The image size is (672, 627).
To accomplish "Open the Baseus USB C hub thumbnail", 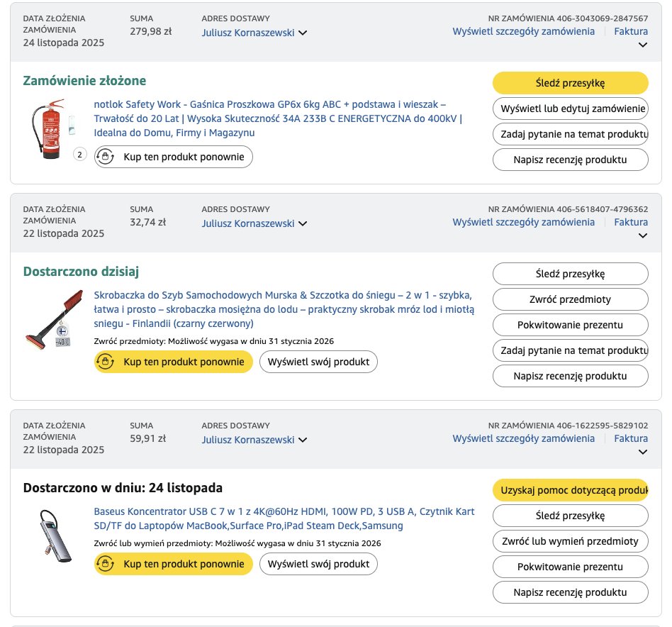I will (x=55, y=536).
